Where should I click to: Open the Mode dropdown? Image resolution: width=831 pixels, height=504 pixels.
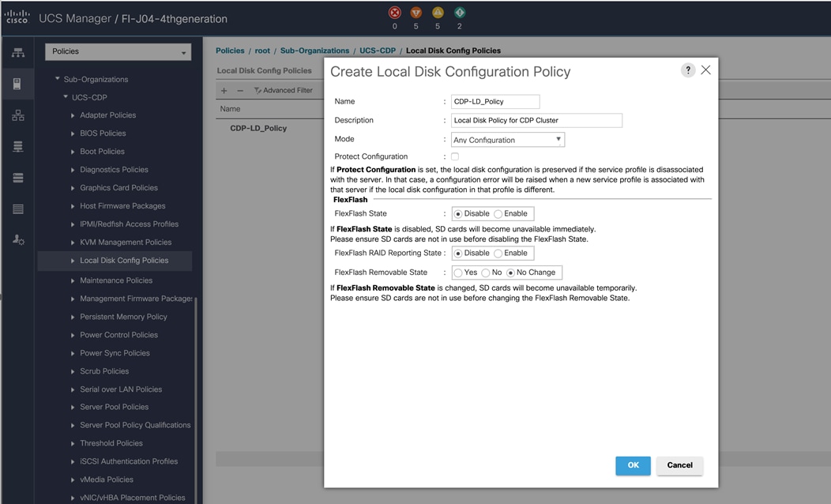pos(508,139)
